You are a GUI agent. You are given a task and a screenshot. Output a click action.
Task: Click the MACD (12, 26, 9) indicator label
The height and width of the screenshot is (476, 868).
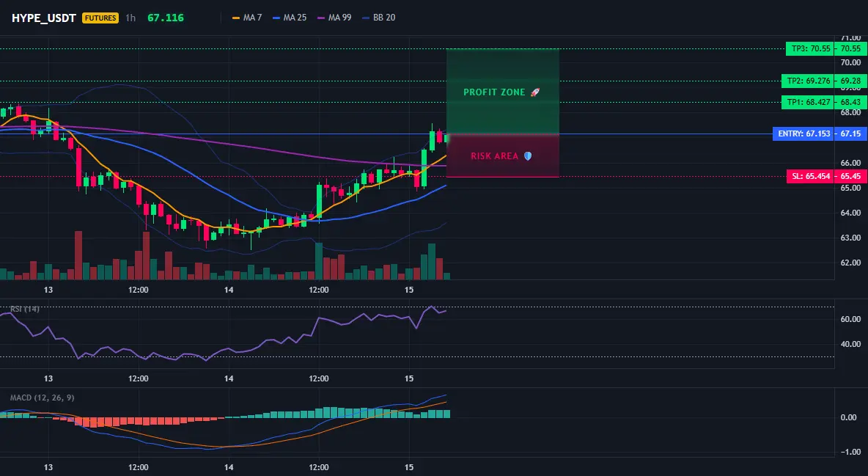(x=42, y=398)
